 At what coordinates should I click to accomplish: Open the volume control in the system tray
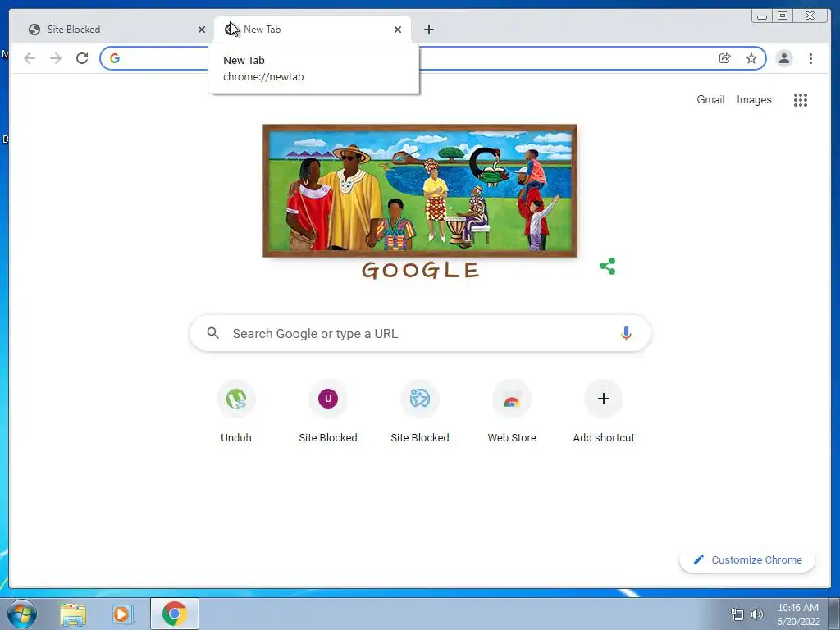tap(756, 614)
